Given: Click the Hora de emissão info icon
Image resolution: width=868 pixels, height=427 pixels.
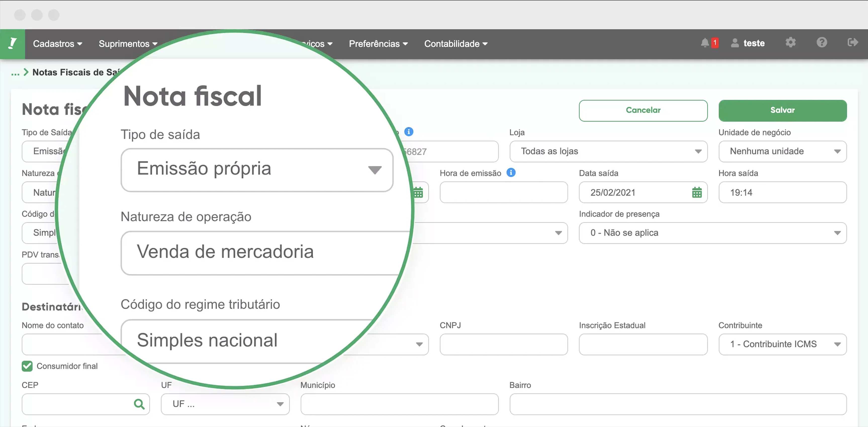Looking at the screenshot, I should coord(511,173).
